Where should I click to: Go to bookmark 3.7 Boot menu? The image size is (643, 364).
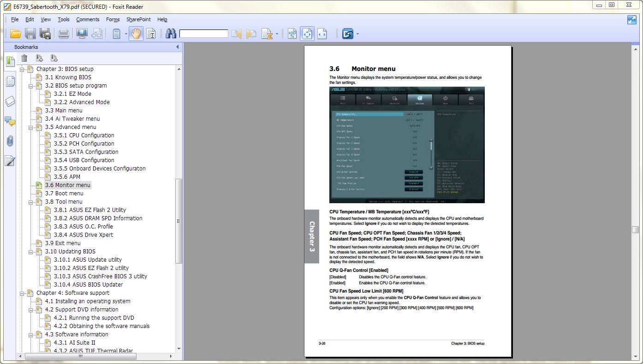64,194
